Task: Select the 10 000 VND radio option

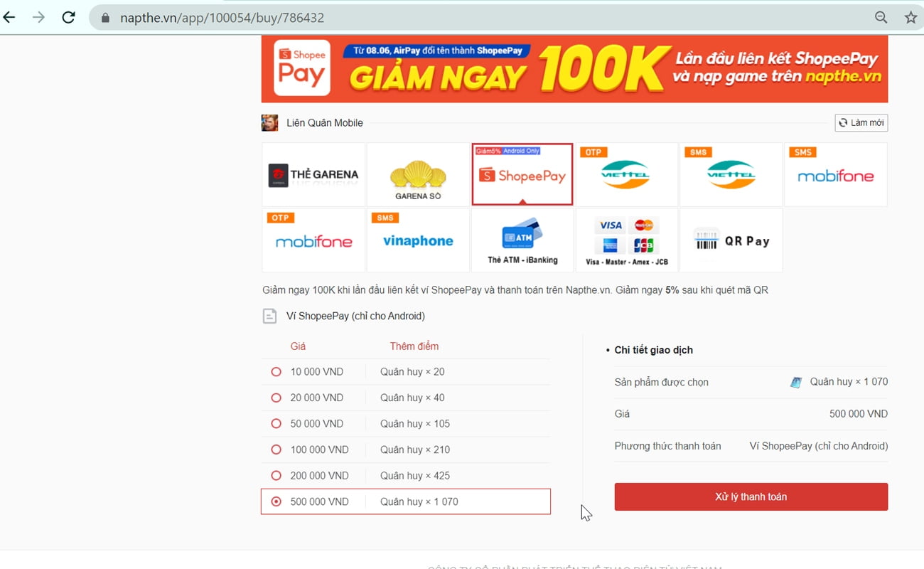Action: [276, 372]
